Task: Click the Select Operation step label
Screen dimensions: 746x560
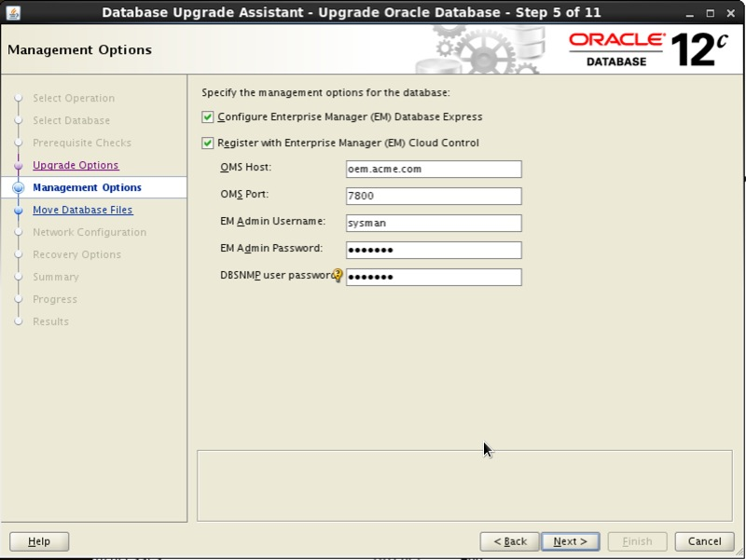Action: (x=74, y=98)
